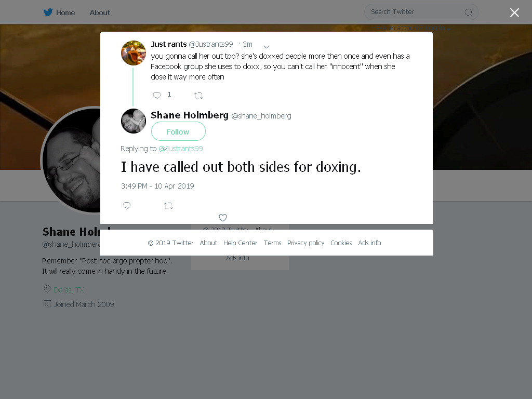Retweet the Just rants tweet
This screenshot has height=399, width=532.
pyautogui.click(x=198, y=96)
